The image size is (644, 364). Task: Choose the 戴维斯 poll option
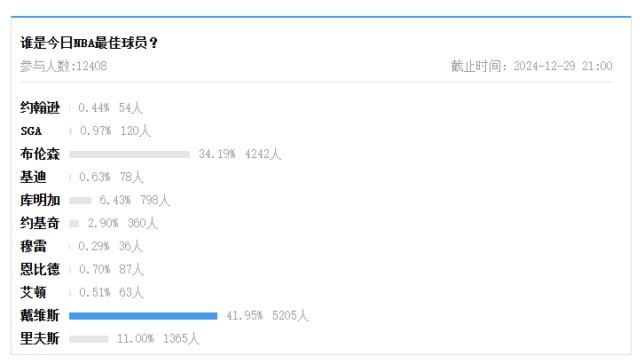(x=40, y=315)
